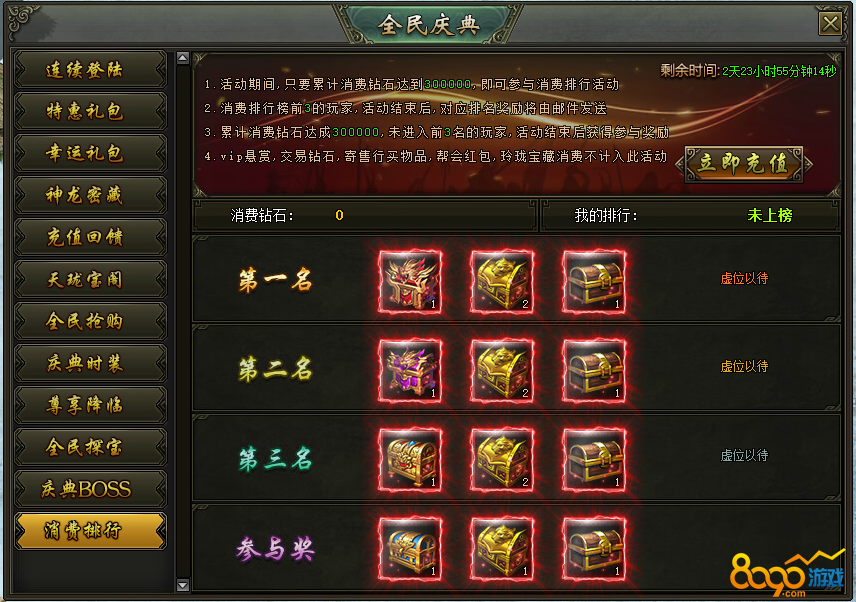Click scroll down arrow on sidebar scrollbar
Image resolution: width=856 pixels, height=602 pixels.
pos(183,585)
